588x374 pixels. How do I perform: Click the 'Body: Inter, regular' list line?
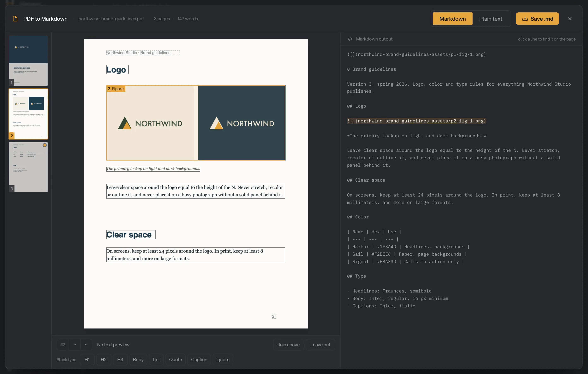click(x=397, y=298)
